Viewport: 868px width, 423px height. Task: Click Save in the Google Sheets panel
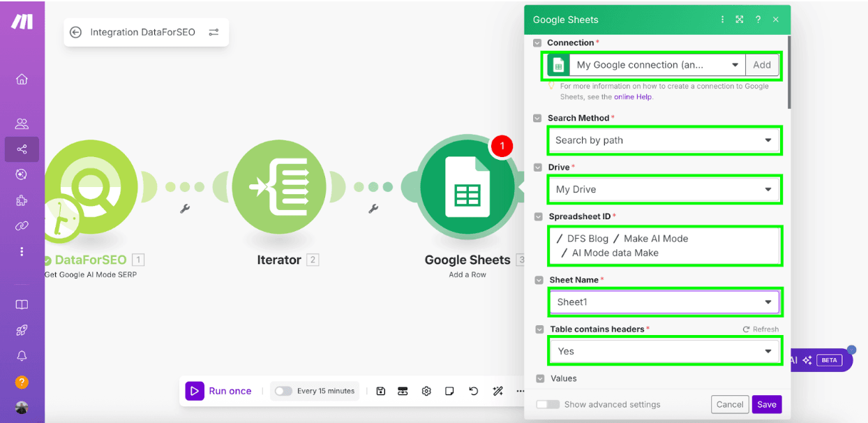tap(766, 404)
